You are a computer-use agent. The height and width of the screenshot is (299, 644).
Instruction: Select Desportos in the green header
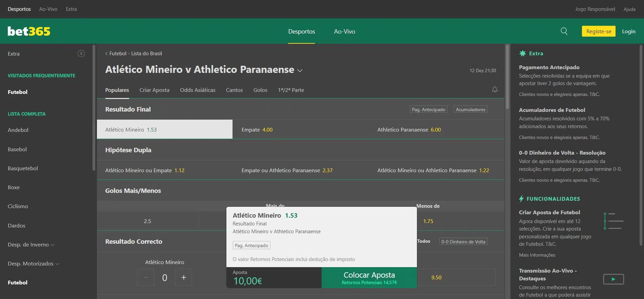click(x=301, y=32)
